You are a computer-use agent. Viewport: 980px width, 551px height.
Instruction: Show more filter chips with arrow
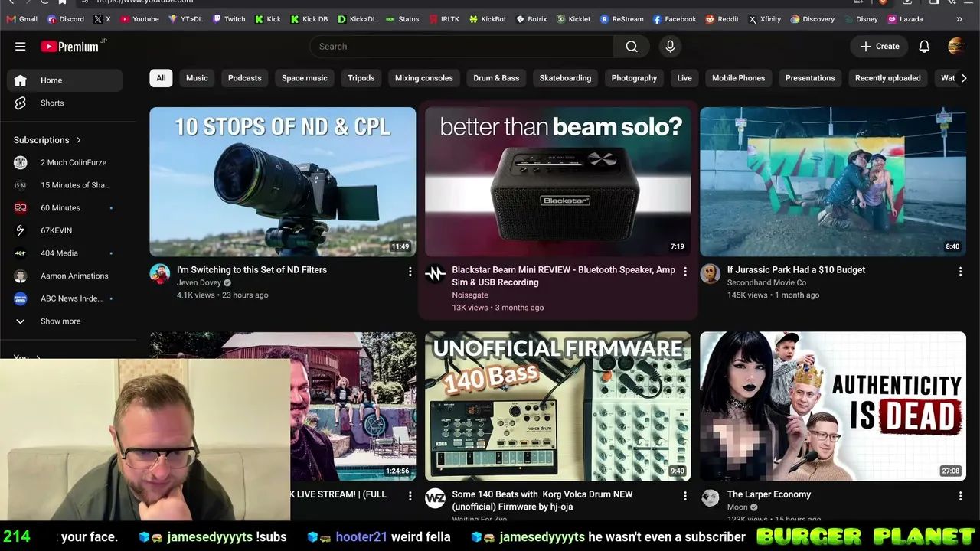coord(964,78)
